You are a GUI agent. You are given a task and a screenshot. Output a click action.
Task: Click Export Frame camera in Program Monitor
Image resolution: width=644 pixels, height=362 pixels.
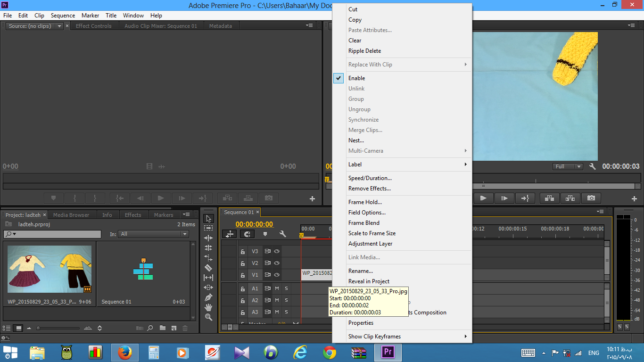click(591, 198)
